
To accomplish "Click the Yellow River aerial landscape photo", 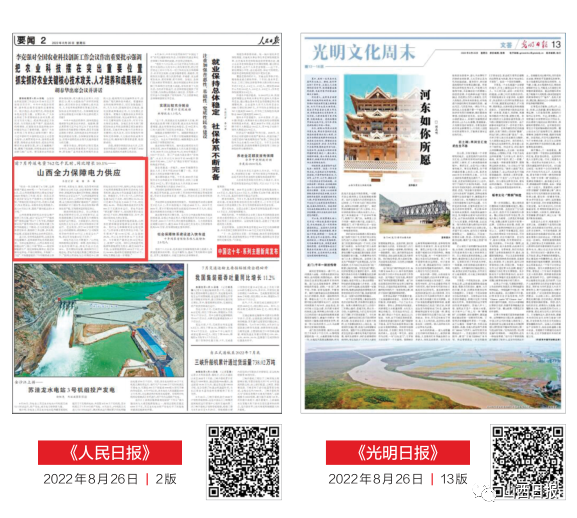I will (x=433, y=375).
